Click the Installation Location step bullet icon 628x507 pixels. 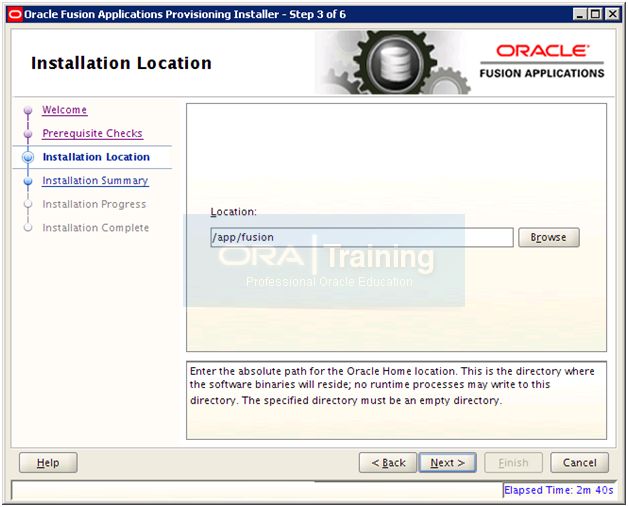click(28, 157)
